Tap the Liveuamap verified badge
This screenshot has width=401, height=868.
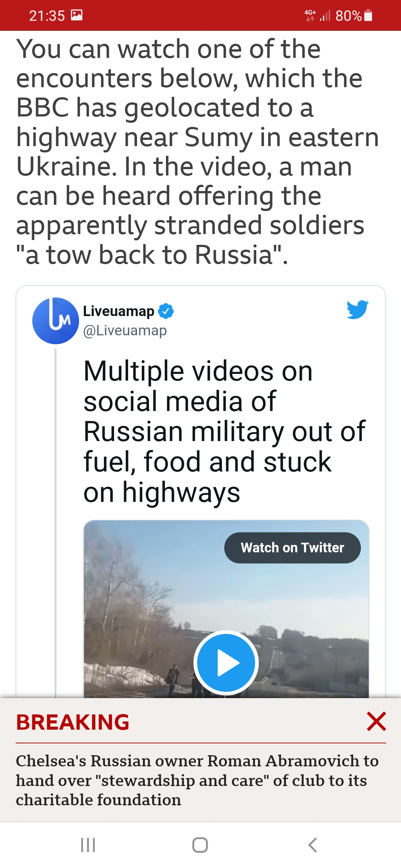pyautogui.click(x=166, y=311)
